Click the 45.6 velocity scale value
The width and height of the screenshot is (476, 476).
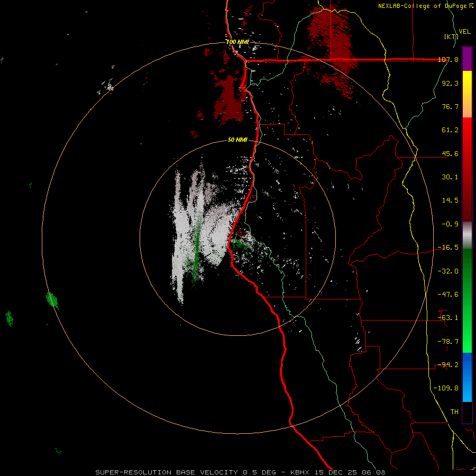tap(450, 153)
